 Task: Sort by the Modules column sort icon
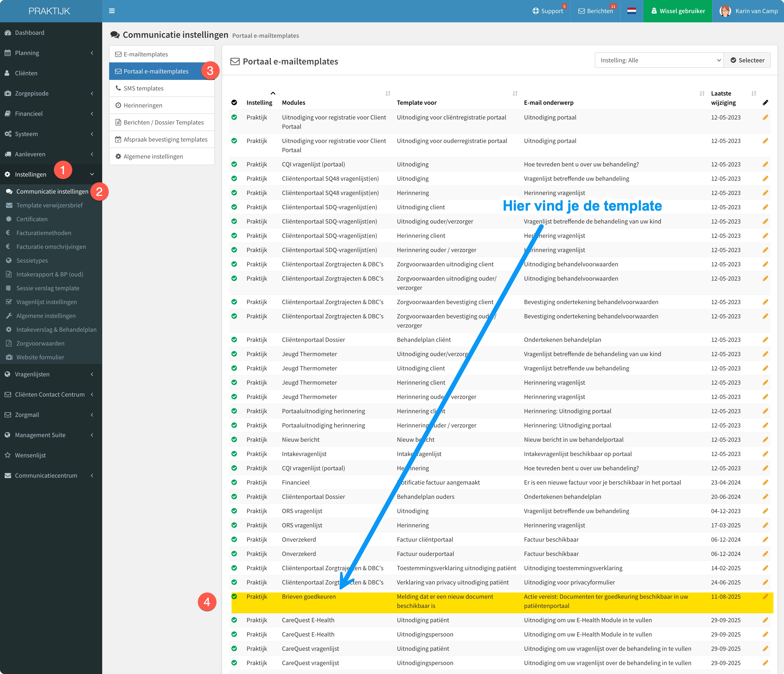tap(388, 93)
